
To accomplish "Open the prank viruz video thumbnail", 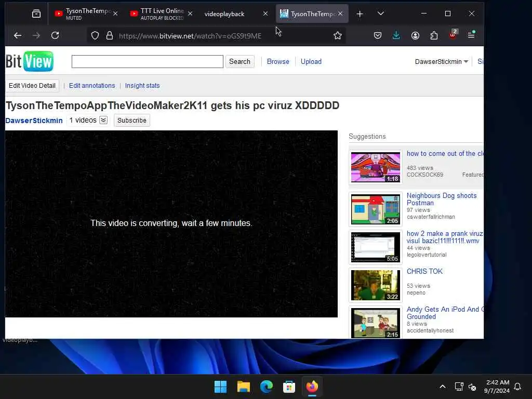I will [375, 247].
